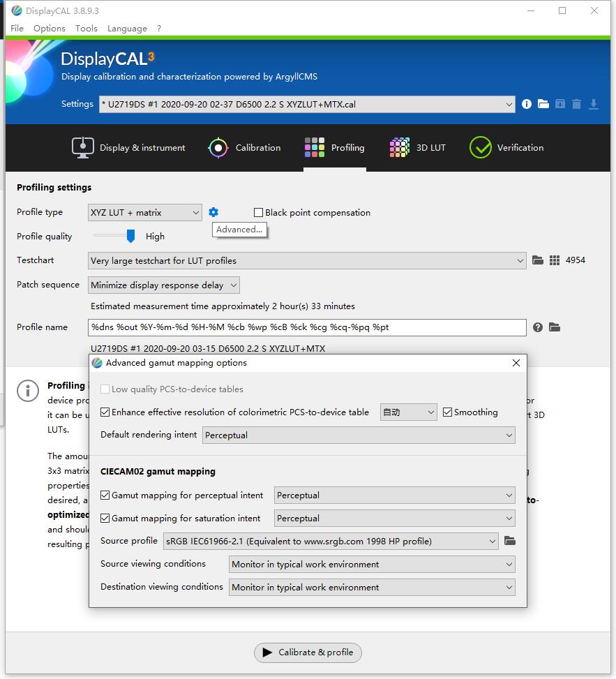Click the Verification checkmark icon
616x679 pixels.
click(x=481, y=148)
